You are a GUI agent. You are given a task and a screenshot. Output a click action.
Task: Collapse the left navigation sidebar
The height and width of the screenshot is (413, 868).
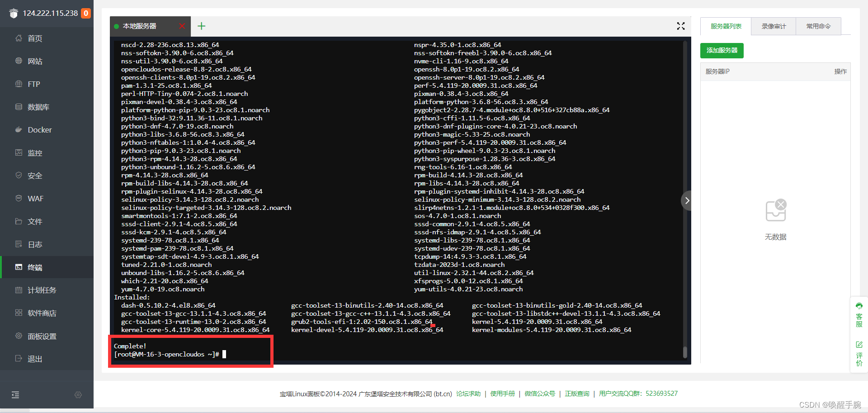click(15, 394)
